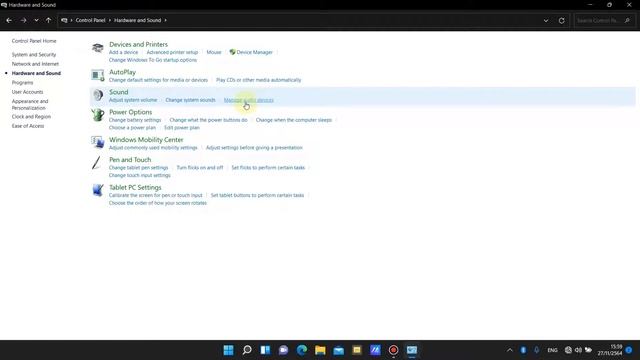The height and width of the screenshot is (360, 640).
Task: Open the clock and date flyout
Action: [610, 350]
